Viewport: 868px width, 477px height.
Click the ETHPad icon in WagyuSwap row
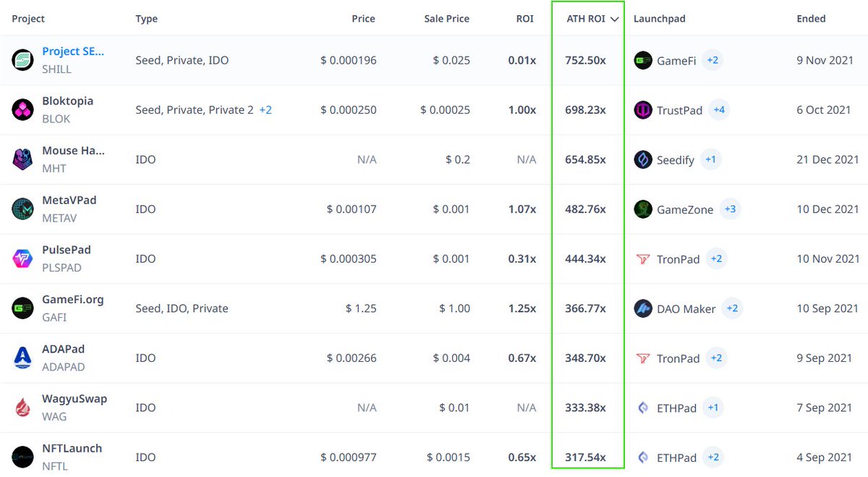click(643, 408)
